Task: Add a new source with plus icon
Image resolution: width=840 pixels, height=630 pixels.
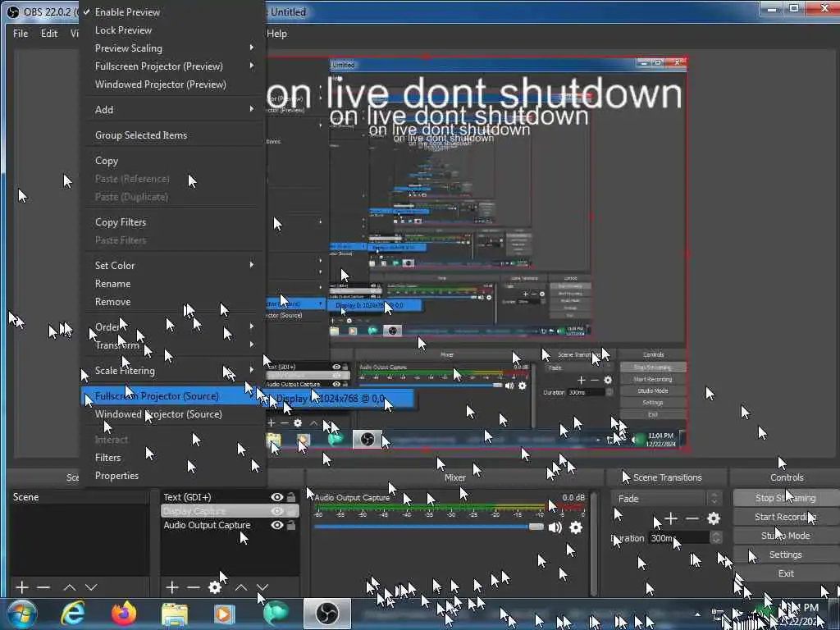Action: 172,587
